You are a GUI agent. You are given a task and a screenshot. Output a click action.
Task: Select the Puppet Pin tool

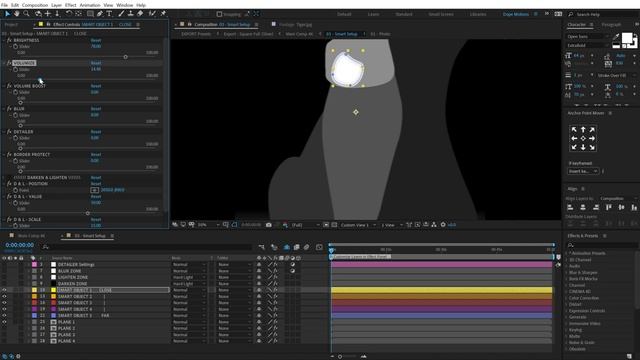(163, 14)
